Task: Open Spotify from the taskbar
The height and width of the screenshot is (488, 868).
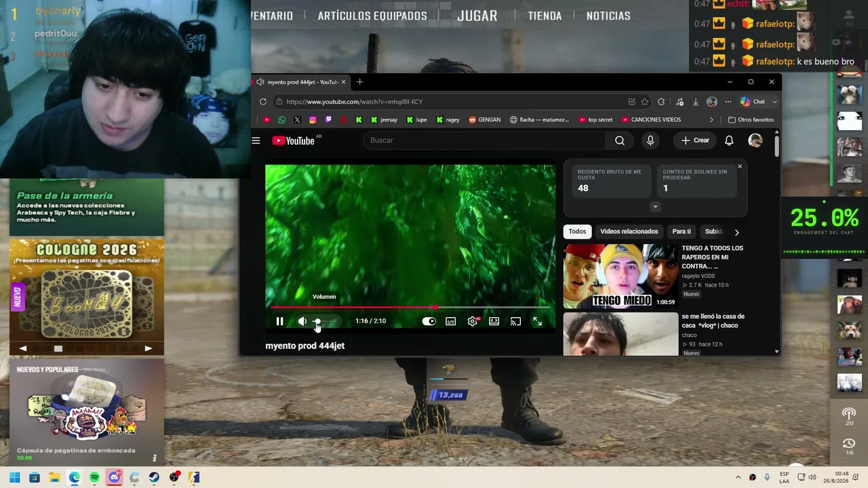Action: point(94,478)
